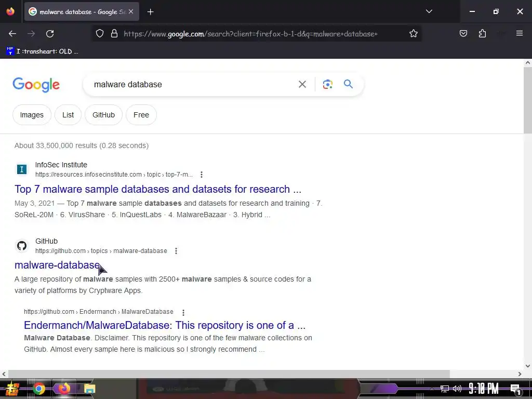The height and width of the screenshot is (399, 532).
Task: Bookmark this page with the star
Action: click(x=413, y=34)
